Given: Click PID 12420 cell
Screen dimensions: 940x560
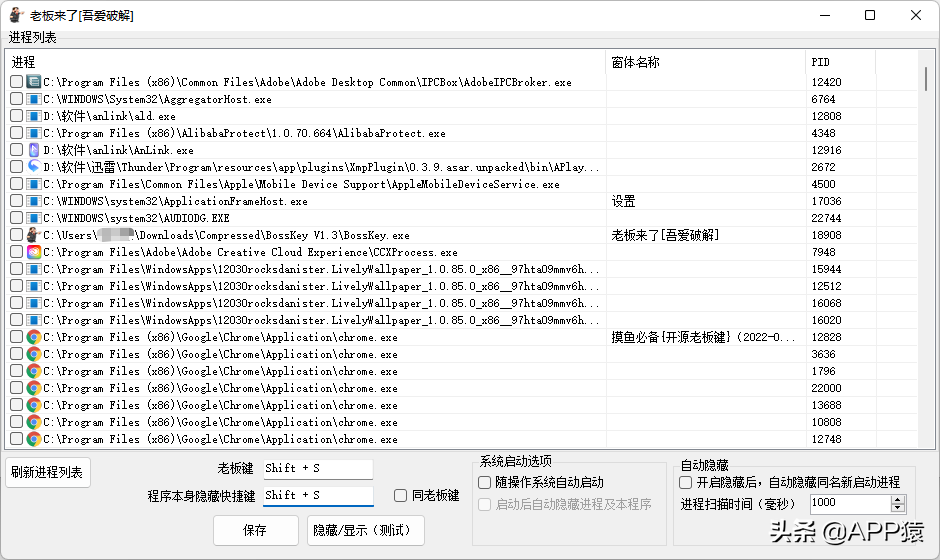Looking at the screenshot, I should [827, 82].
